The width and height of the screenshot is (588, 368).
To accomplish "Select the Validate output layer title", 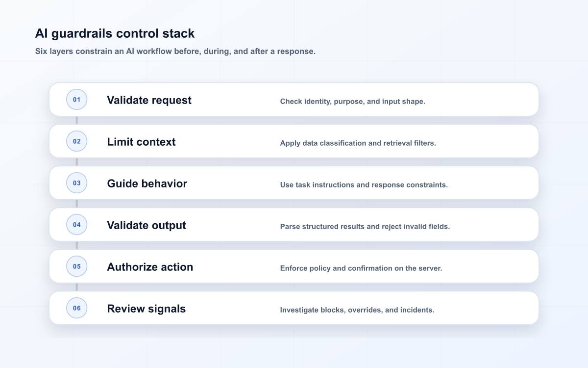I will pyautogui.click(x=147, y=225).
